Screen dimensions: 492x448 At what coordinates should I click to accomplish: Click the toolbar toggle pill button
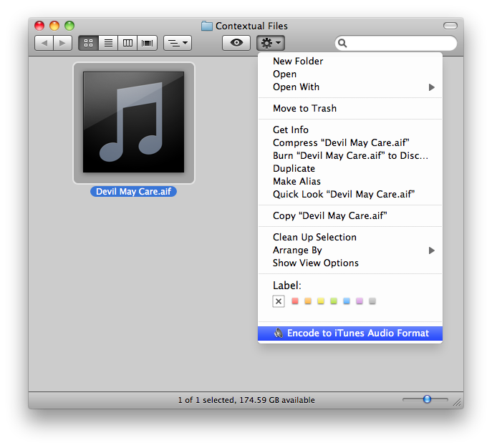coord(450,26)
